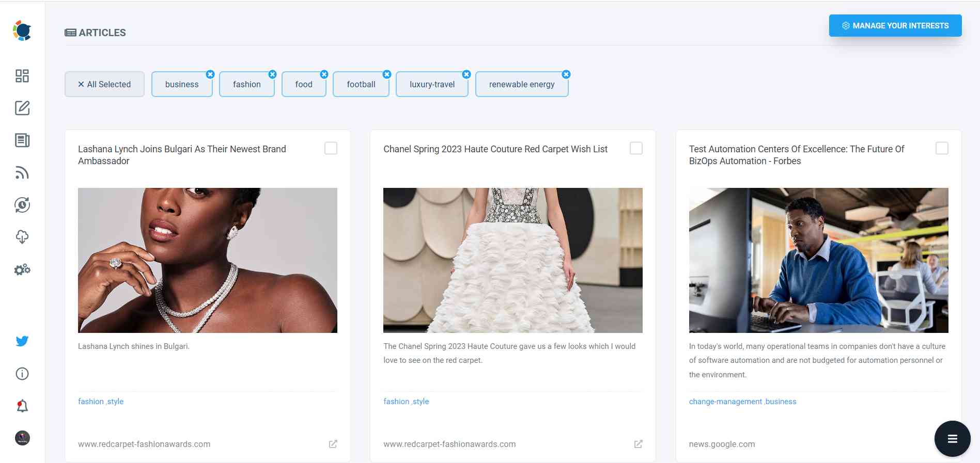This screenshot has height=463, width=980.
Task: Click redcarpet-fashionawards.com source under Lashana article
Action: 144,444
